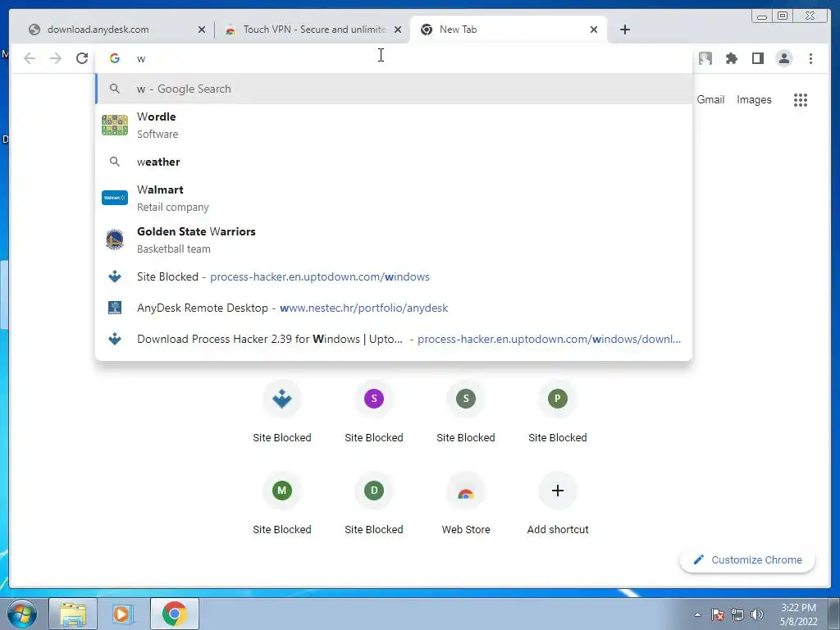Open the volume speaker tray icon
Screen dimensions: 840x630
click(x=756, y=614)
